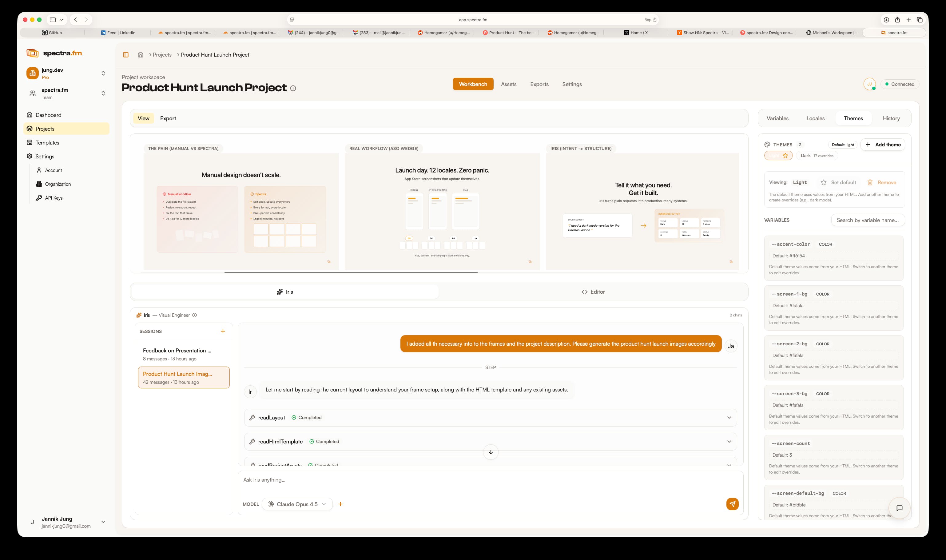Click the variable name search field
The width and height of the screenshot is (946, 560).
pyautogui.click(x=867, y=220)
